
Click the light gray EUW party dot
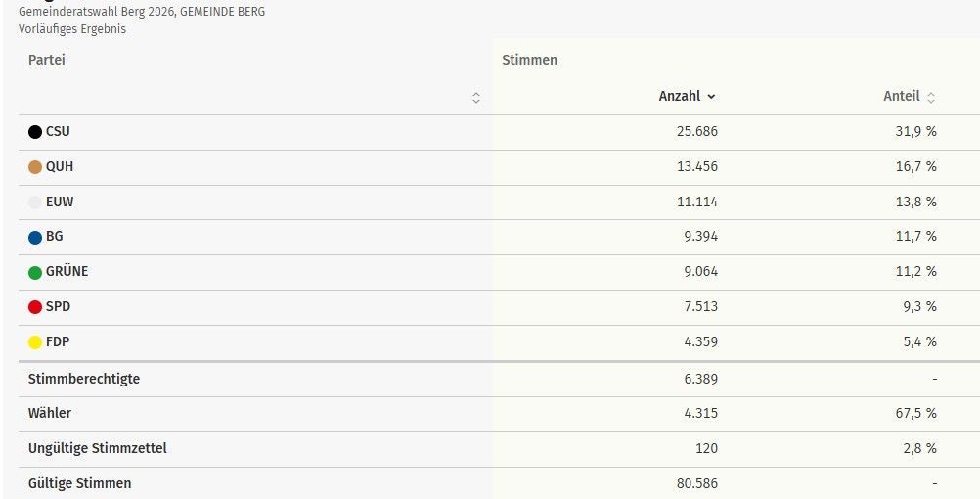click(x=35, y=203)
